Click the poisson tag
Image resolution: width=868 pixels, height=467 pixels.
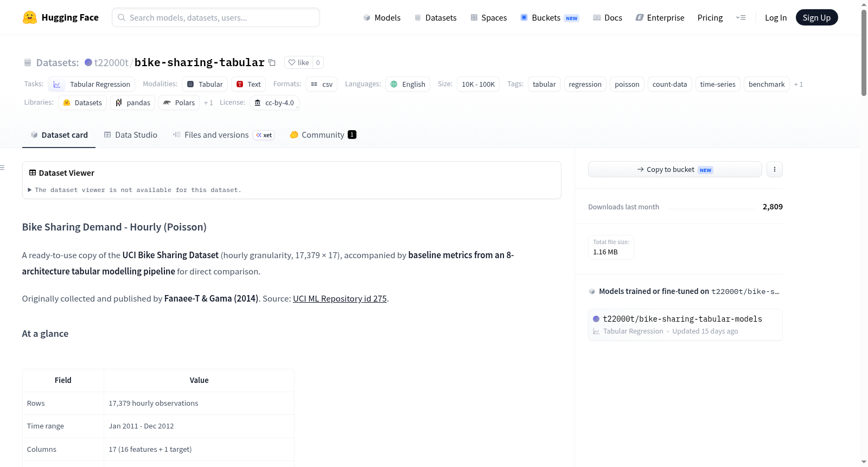(627, 84)
